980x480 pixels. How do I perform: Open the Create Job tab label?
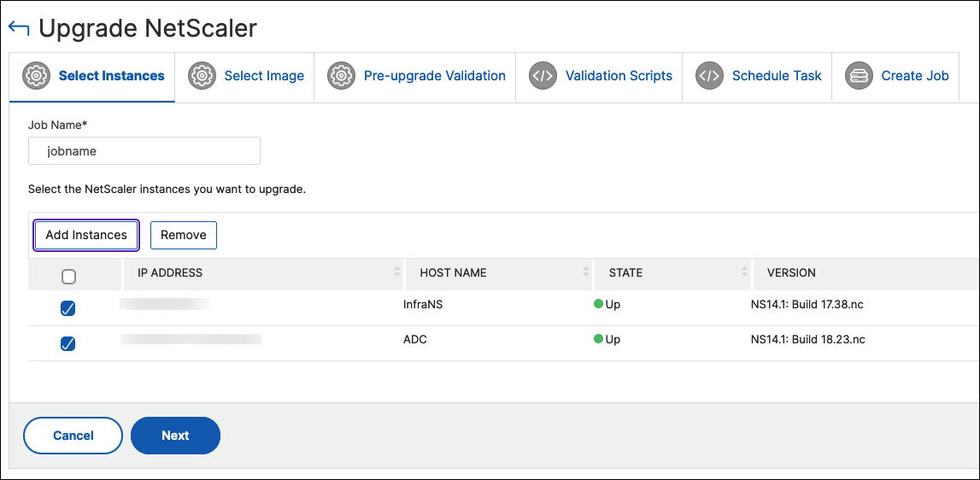tap(915, 76)
